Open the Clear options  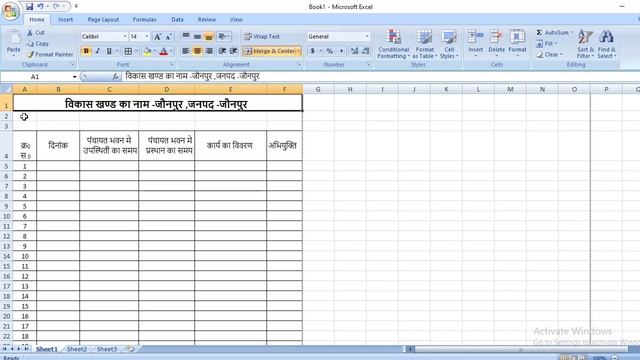tap(549, 54)
